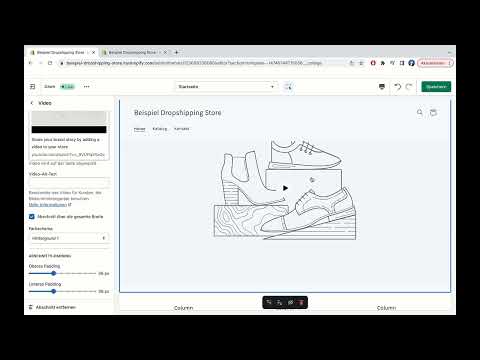The image size is (480, 360).
Task: Click the hide section icon in the floating toolbar
Action: (x=290, y=302)
